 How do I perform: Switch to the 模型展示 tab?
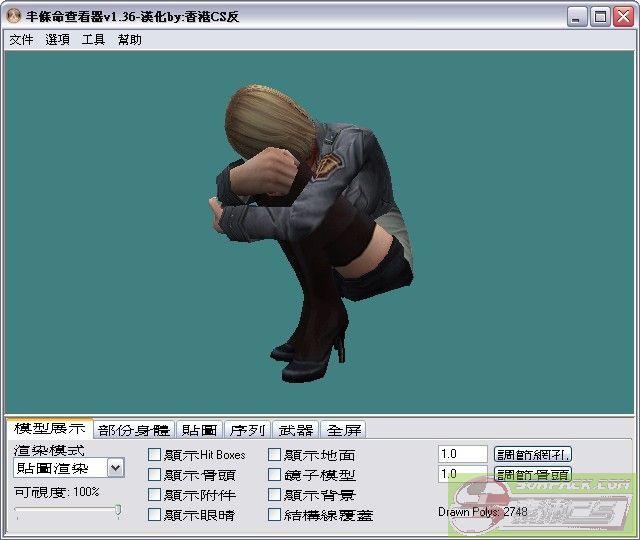point(50,428)
